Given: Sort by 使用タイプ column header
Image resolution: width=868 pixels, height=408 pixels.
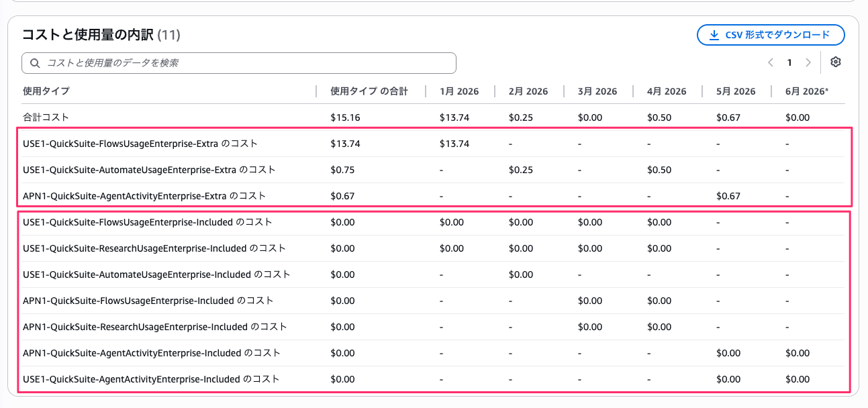Looking at the screenshot, I should coord(46,91).
